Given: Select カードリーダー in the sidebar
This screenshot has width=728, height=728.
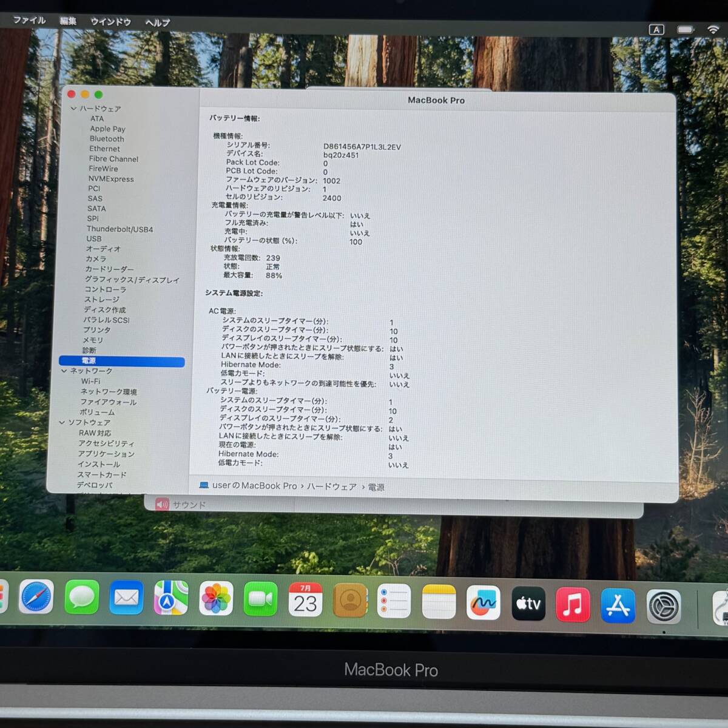Looking at the screenshot, I should 109,269.
